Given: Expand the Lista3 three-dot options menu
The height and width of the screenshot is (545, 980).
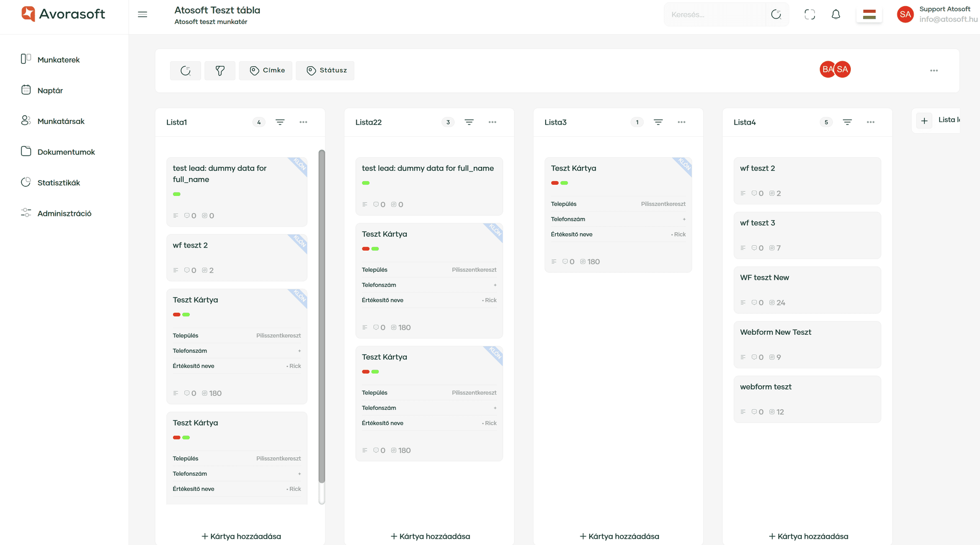Looking at the screenshot, I should tap(681, 122).
